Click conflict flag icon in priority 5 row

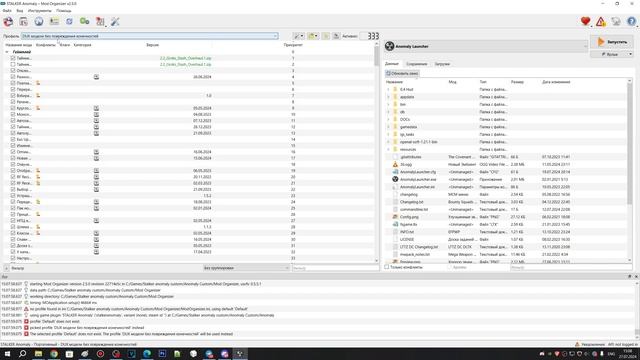click(38, 83)
